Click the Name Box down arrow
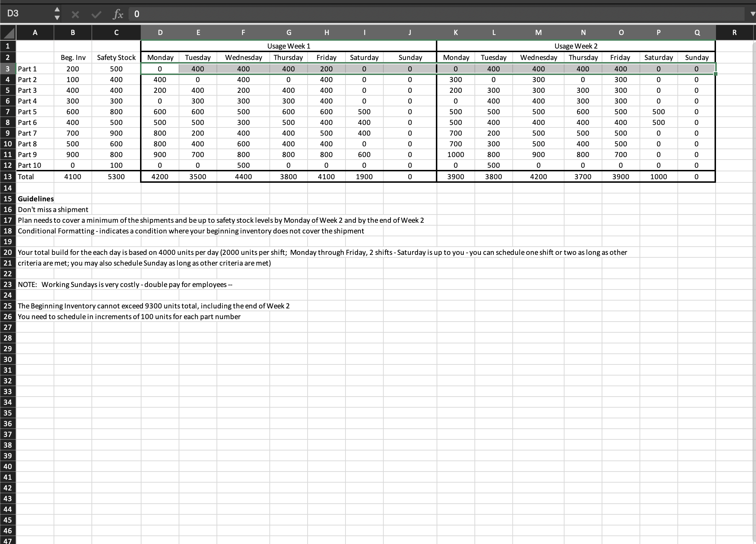 [x=57, y=18]
